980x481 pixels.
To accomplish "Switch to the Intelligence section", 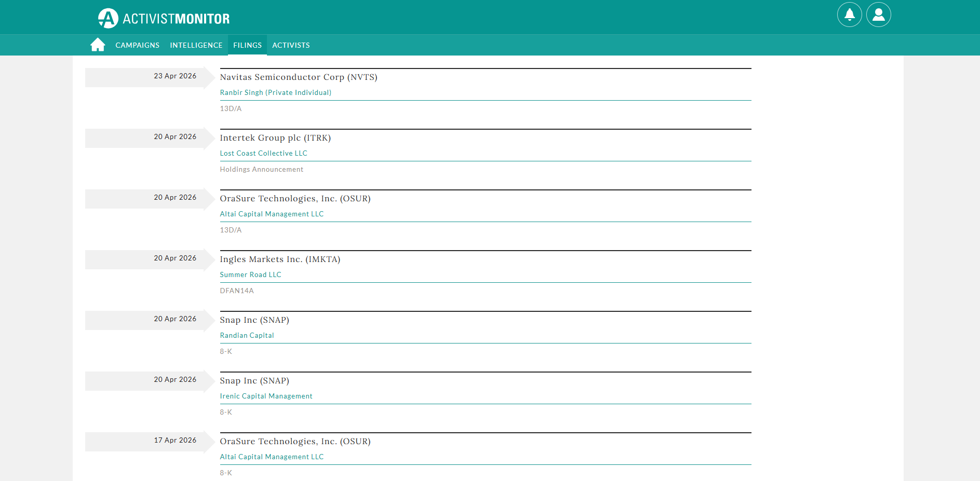I will 196,45.
